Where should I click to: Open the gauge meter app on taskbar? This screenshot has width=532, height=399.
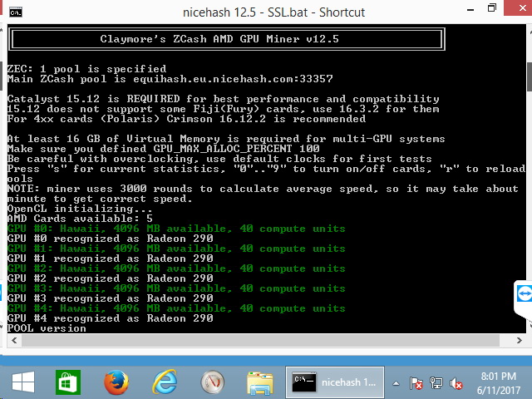213,382
